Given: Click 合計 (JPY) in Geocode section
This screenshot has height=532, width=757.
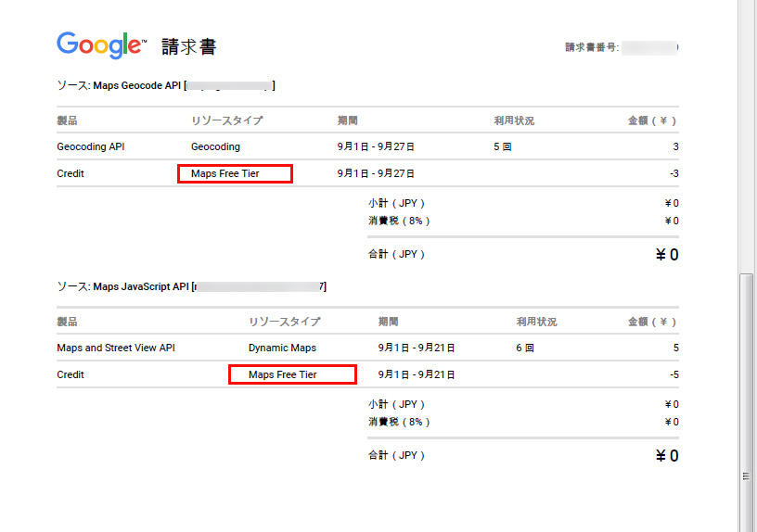Looking at the screenshot, I should [396, 254].
